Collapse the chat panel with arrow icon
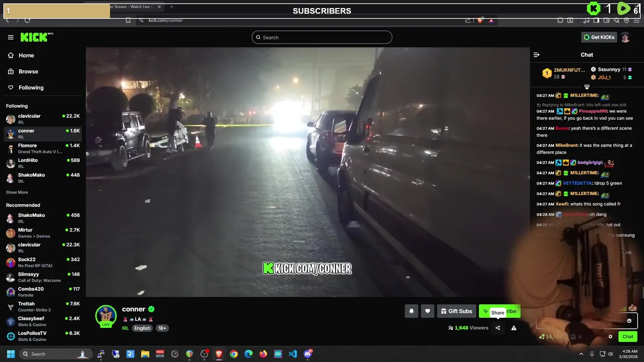 (x=536, y=55)
